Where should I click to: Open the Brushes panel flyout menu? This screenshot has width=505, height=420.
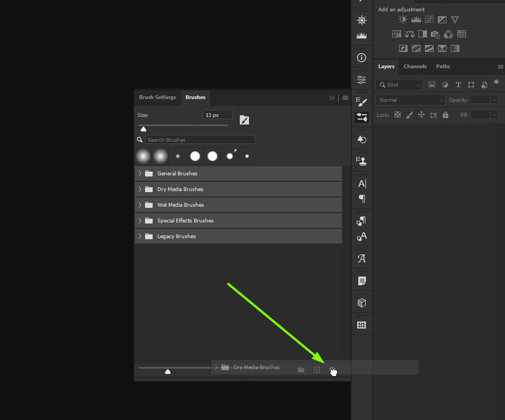(345, 97)
